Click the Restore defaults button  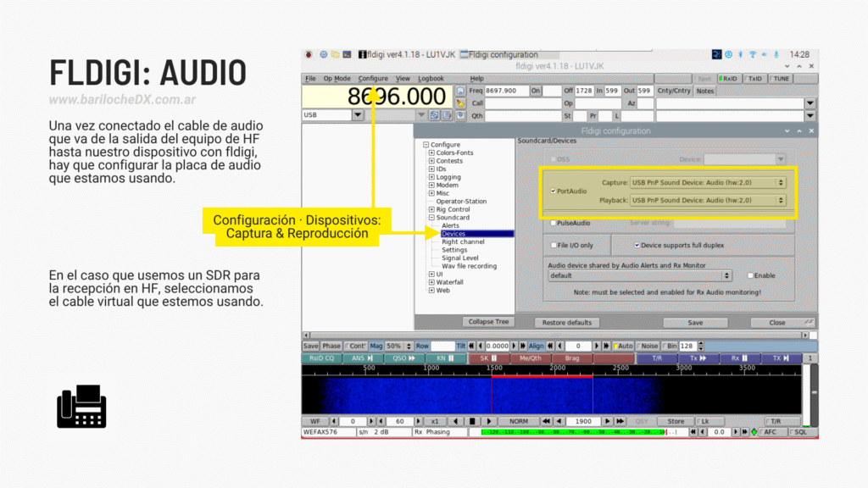point(567,323)
